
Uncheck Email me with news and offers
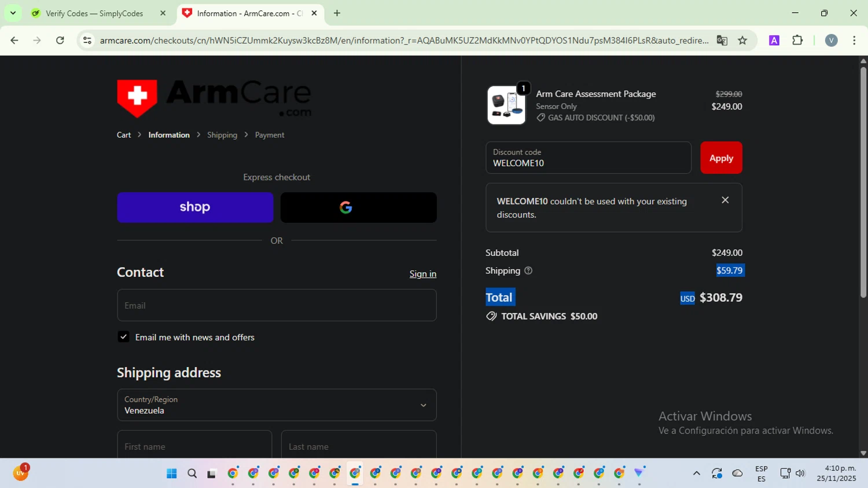[124, 337]
